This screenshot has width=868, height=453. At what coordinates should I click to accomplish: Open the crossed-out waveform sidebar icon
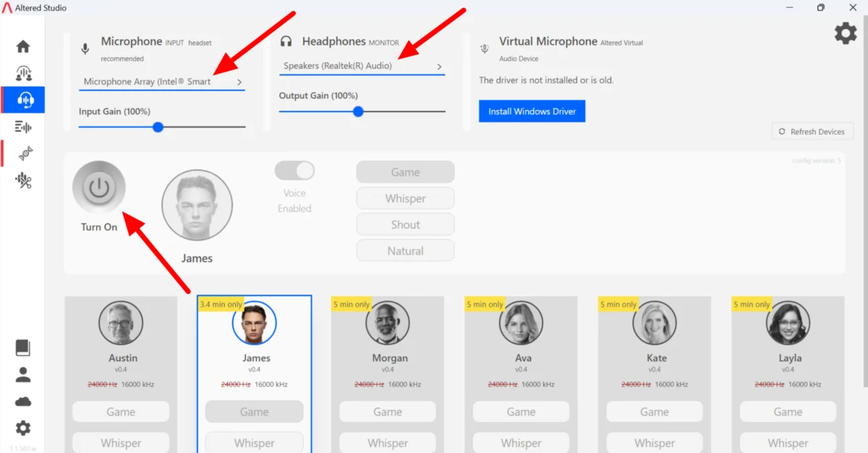coord(24,180)
